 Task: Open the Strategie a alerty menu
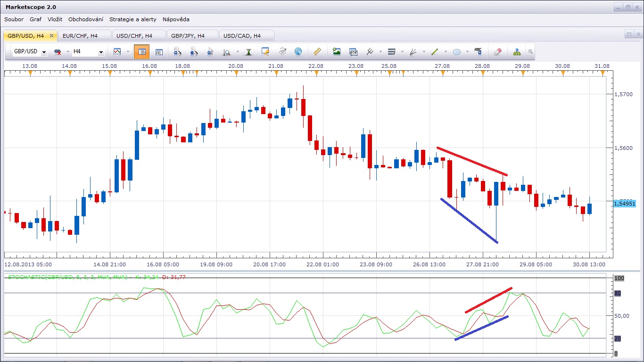132,19
